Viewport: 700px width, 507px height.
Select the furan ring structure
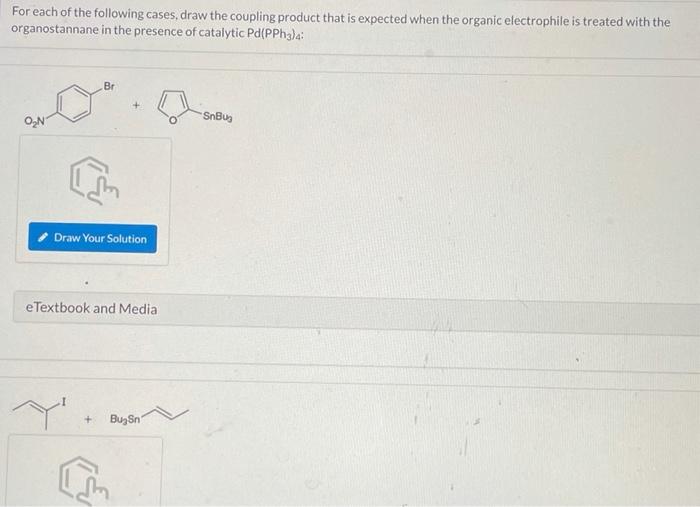click(x=172, y=107)
